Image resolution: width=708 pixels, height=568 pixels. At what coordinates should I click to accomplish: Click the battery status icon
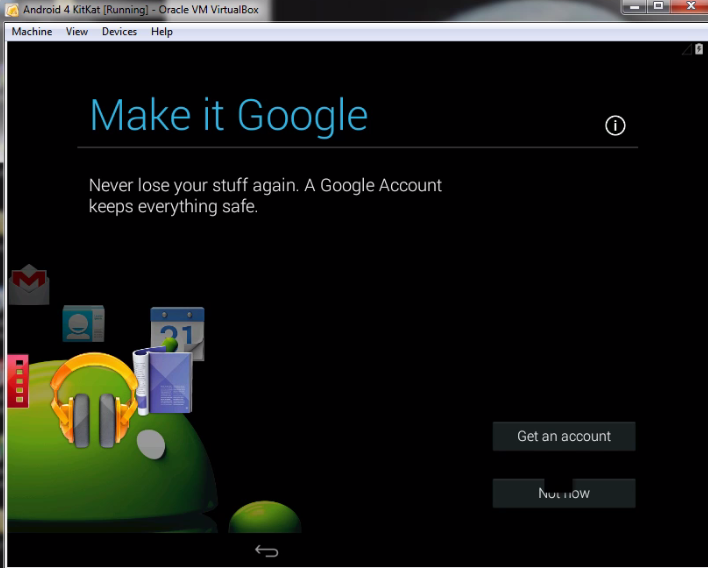[699, 49]
